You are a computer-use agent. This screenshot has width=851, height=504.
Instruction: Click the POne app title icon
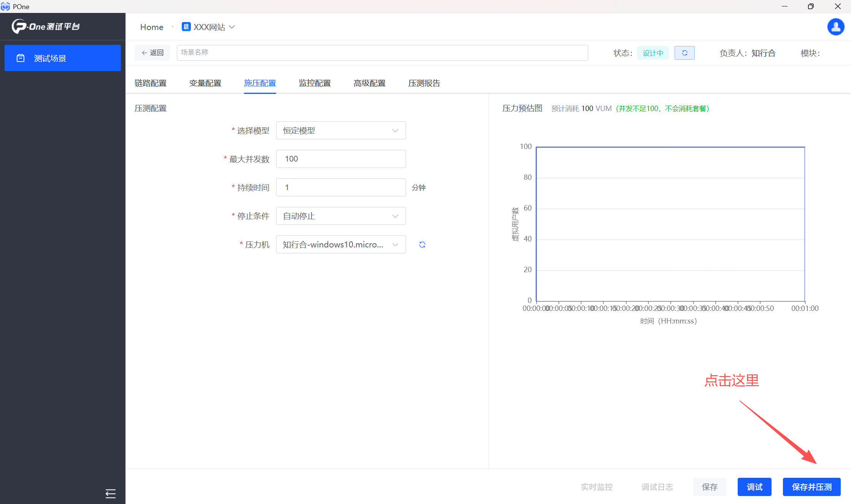pos(5,6)
